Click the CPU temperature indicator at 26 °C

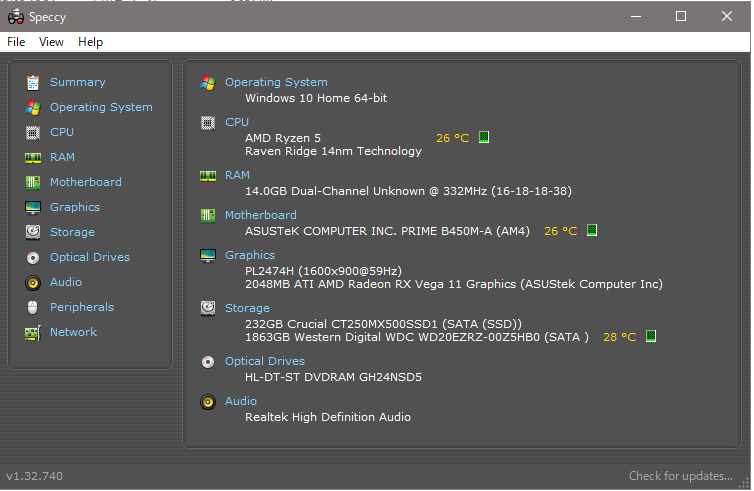click(452, 138)
